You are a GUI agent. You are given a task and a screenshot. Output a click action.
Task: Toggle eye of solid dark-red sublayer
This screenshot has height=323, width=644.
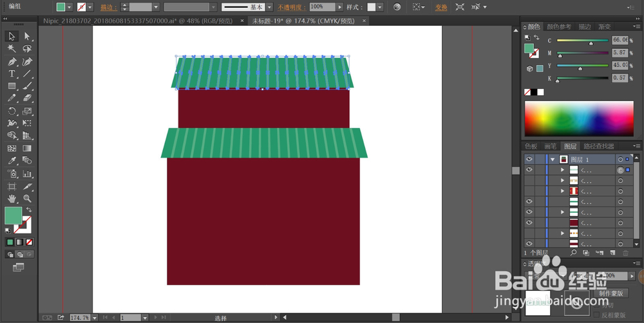[529, 223]
